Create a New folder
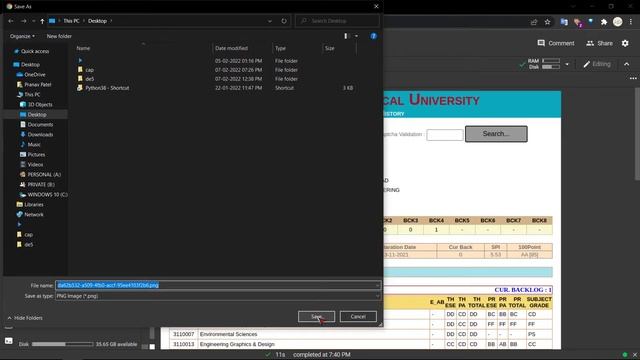 (x=59, y=36)
